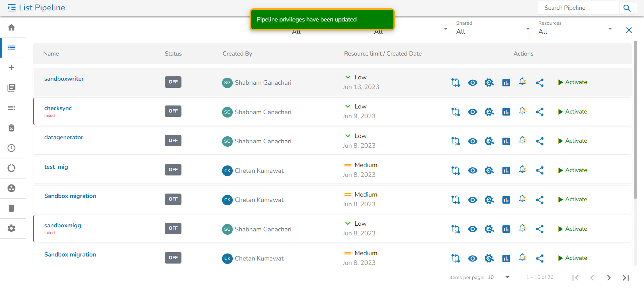Image resolution: width=644 pixels, height=292 pixels.
Task: Click the share icon for sandboxwriter pipeline
Action: (x=539, y=83)
